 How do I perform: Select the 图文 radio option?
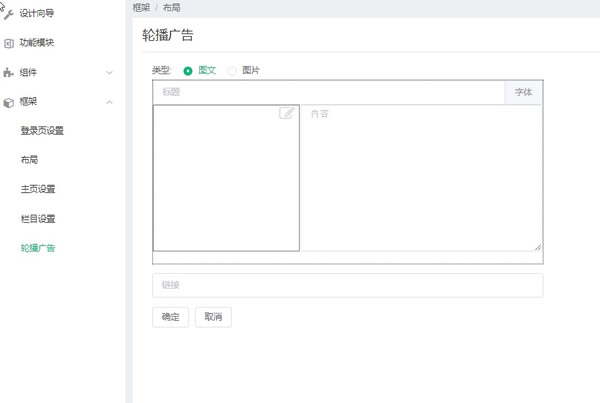tap(188, 71)
